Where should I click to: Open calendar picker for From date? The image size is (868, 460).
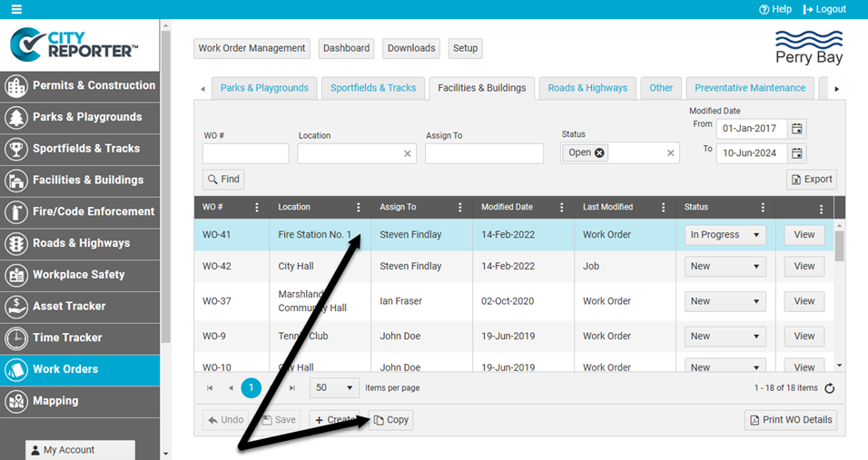[x=796, y=128]
